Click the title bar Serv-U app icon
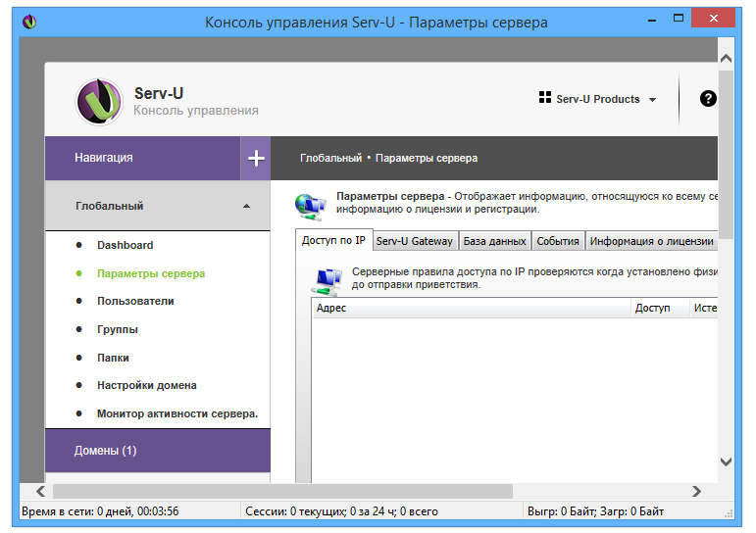The height and width of the screenshot is (533, 756). 29,22
